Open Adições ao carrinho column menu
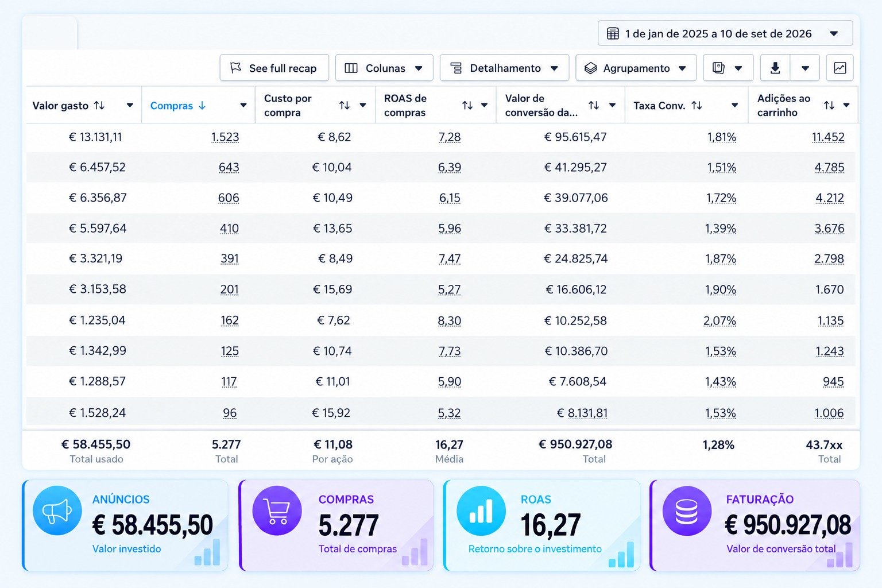 coord(846,105)
